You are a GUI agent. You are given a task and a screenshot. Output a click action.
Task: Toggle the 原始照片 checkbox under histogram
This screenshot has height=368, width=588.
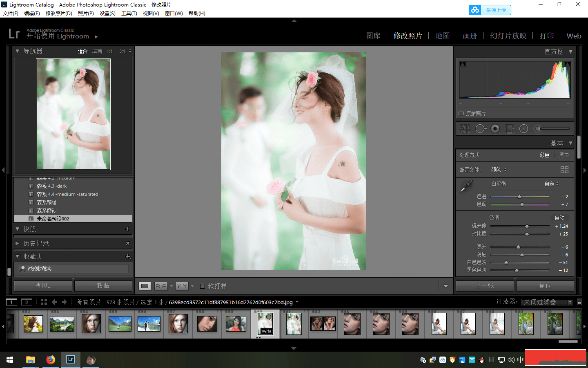pyautogui.click(x=461, y=114)
